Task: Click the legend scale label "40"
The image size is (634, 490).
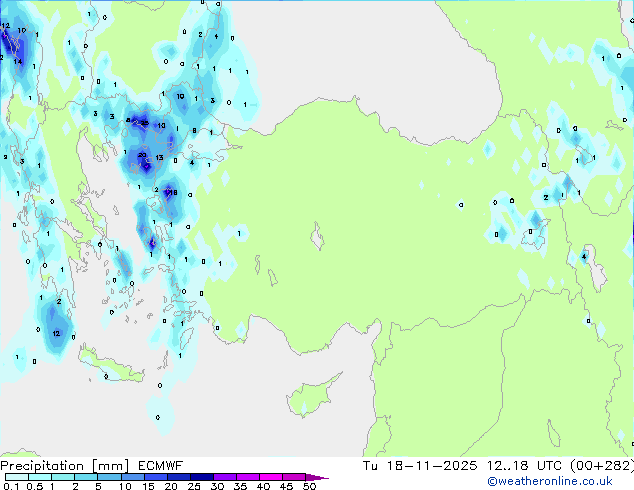Action: click(263, 486)
